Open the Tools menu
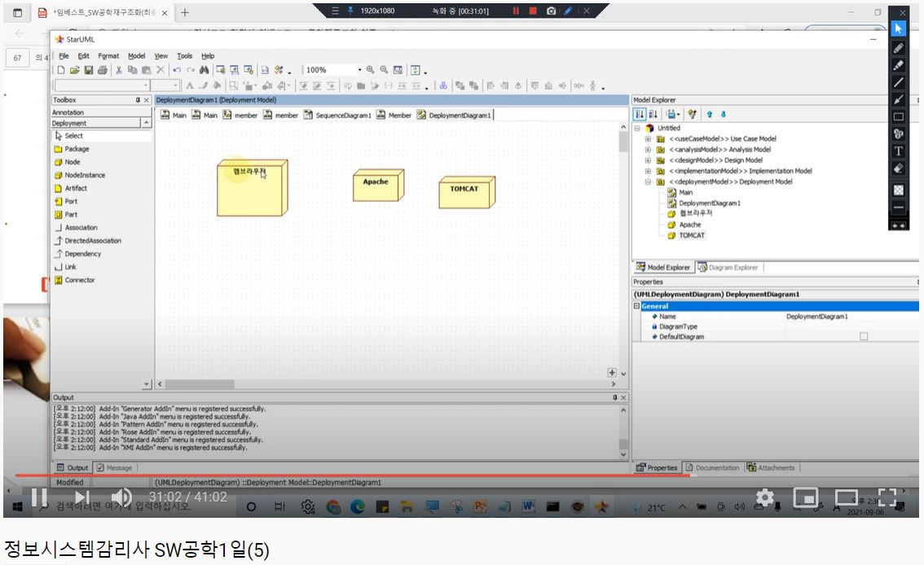Image resolution: width=924 pixels, height=565 pixels. [184, 56]
